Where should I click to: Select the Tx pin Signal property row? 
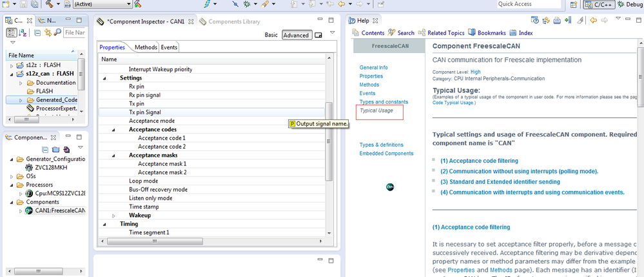click(212, 112)
